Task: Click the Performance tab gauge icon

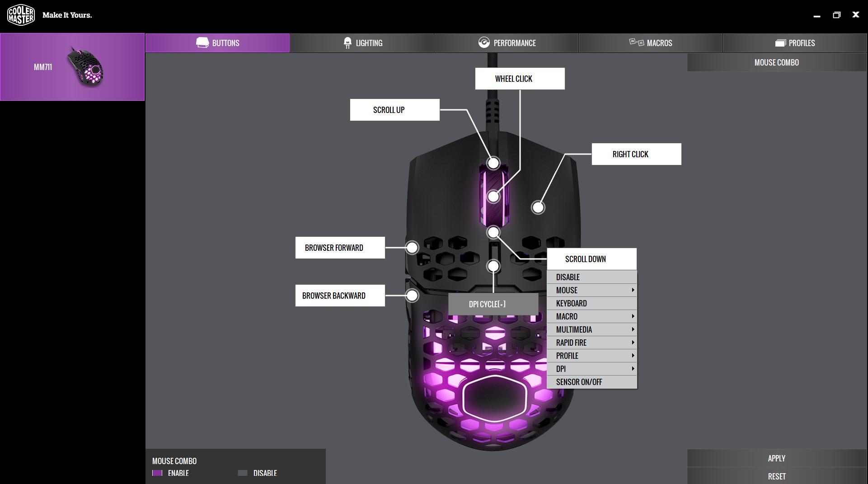Action: coord(484,42)
